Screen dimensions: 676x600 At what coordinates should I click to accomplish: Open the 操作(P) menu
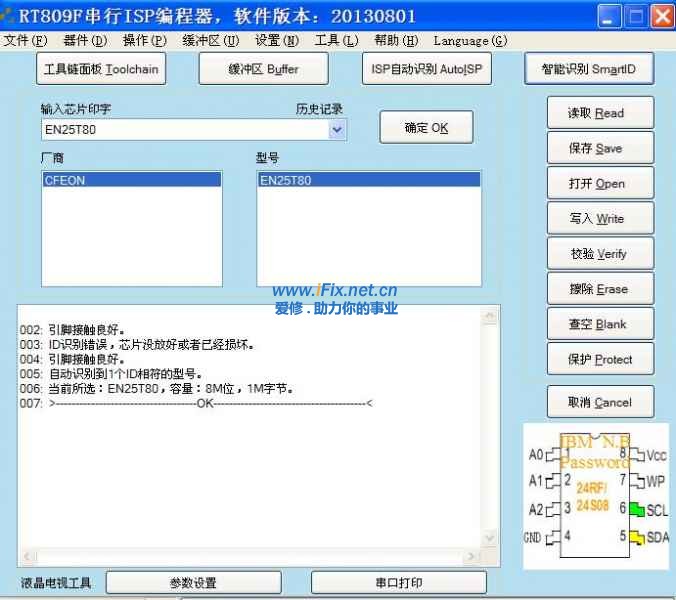coord(144,41)
